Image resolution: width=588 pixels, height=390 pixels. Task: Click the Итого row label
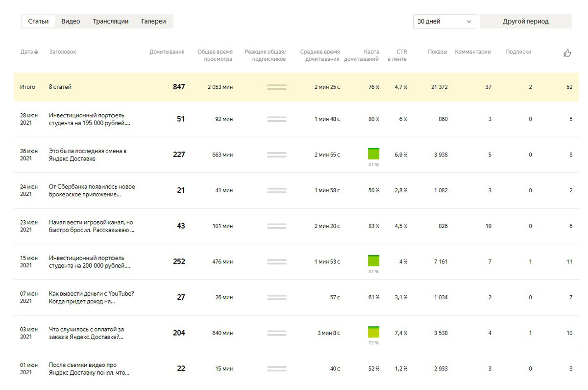pos(27,87)
